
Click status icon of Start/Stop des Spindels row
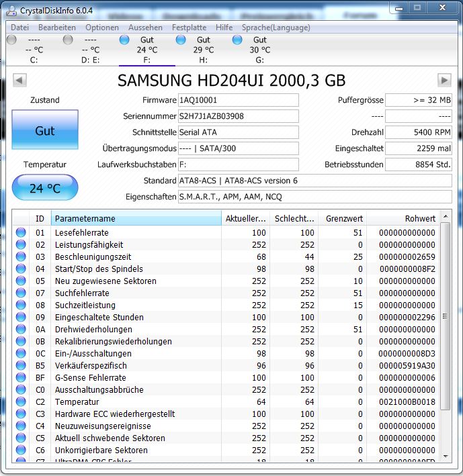click(21, 269)
